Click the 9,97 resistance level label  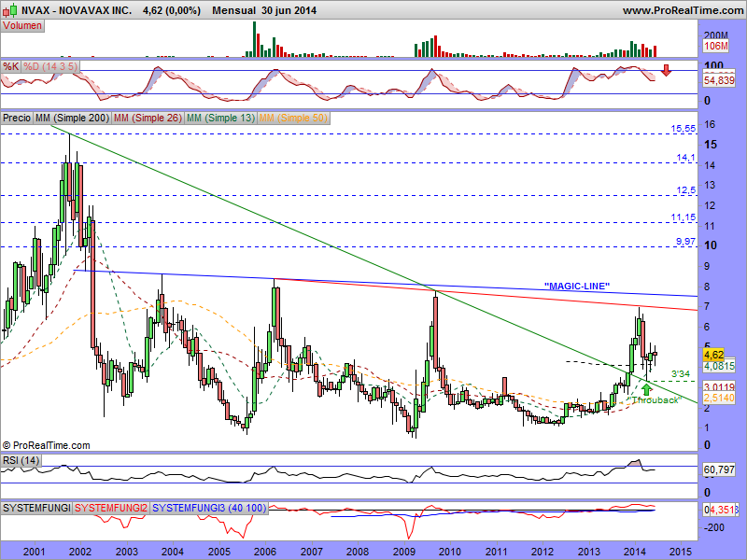pos(686,242)
